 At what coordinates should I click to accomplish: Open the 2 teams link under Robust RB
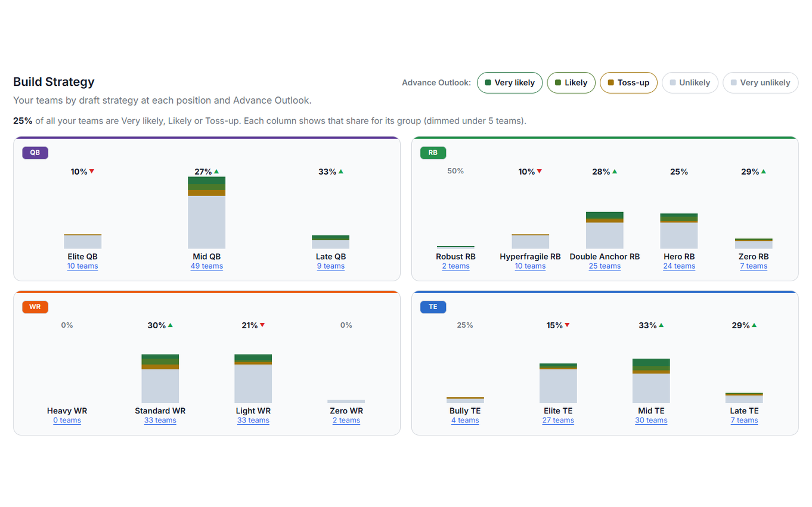(455, 266)
